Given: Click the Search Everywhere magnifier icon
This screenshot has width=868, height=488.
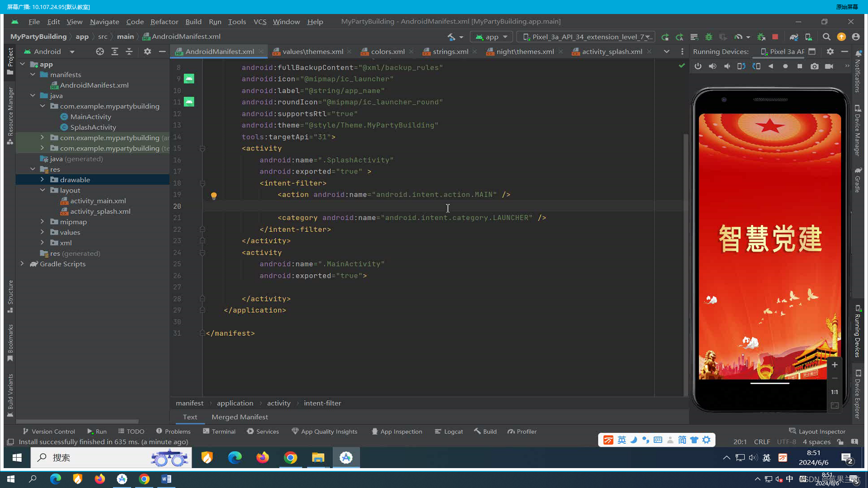Looking at the screenshot, I should click(826, 37).
